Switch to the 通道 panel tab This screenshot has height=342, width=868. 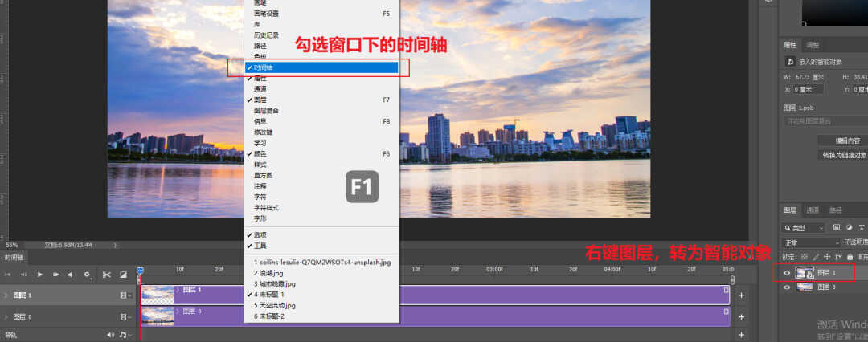point(813,210)
